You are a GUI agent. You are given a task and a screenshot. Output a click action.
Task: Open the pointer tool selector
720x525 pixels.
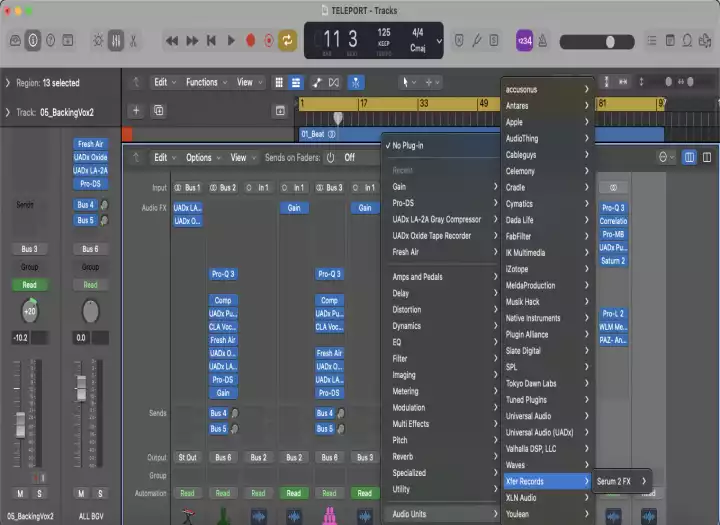(409, 83)
